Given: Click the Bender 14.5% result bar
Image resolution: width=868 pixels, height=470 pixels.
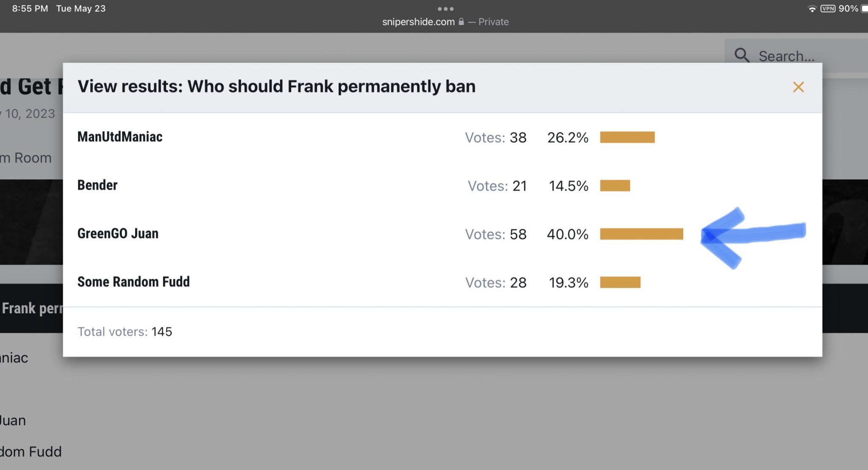Looking at the screenshot, I should point(615,186).
